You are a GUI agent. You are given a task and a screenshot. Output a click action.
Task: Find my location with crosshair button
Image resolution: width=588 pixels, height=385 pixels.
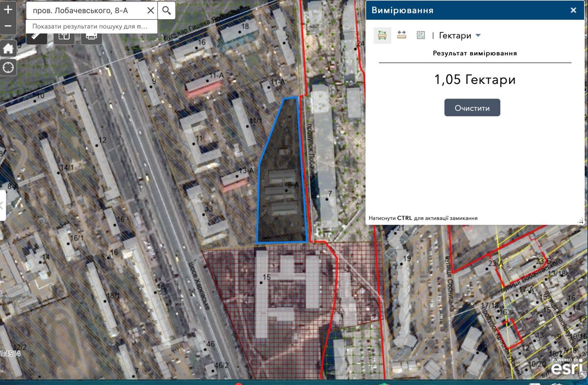(8, 68)
